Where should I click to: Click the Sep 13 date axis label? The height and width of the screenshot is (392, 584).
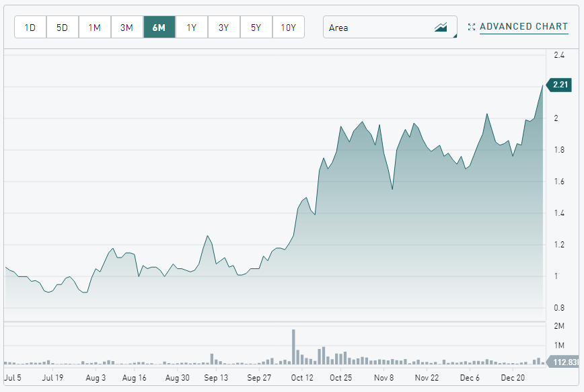click(216, 377)
